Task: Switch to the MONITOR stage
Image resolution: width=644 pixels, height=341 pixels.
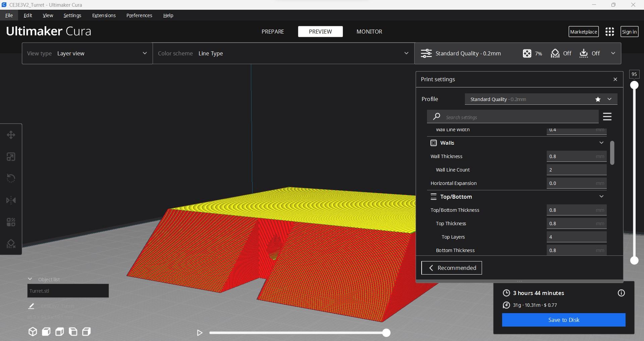Action: point(369,32)
